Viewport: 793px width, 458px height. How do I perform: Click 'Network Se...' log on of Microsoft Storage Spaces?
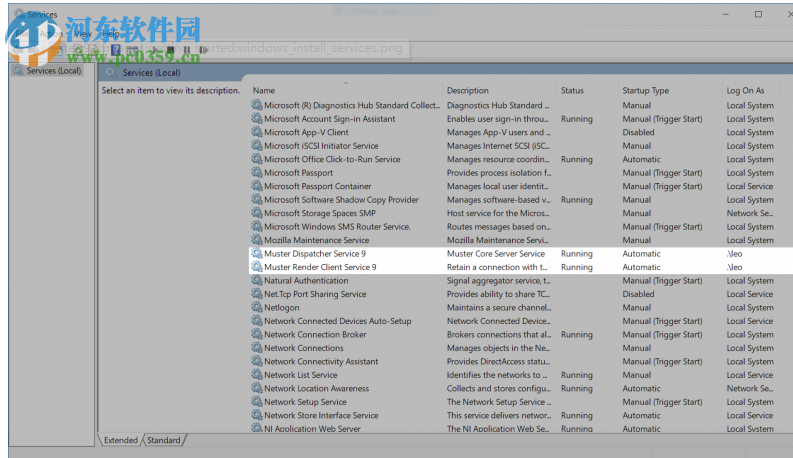coord(750,213)
